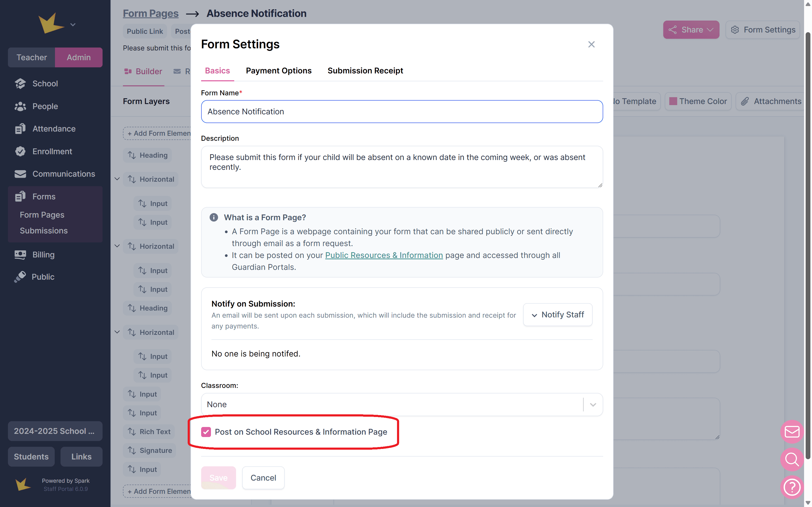Open the help question mark button
Screen dimensions: 812x507
point(792,487)
